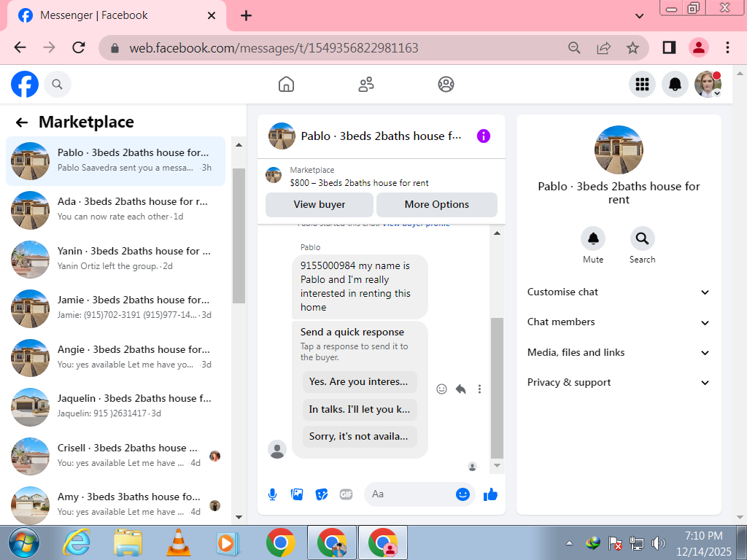React to message with emoji icon
This screenshot has width=747, height=560.
[x=441, y=389]
